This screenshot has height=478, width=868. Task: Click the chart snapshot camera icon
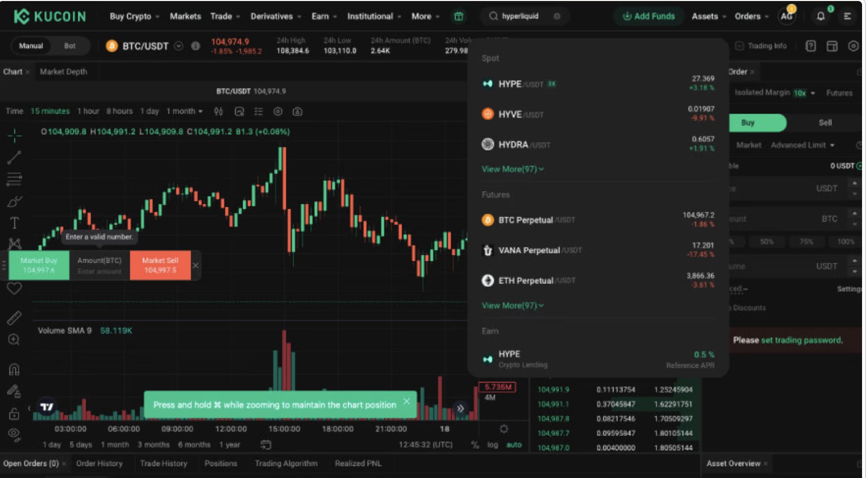click(x=297, y=112)
